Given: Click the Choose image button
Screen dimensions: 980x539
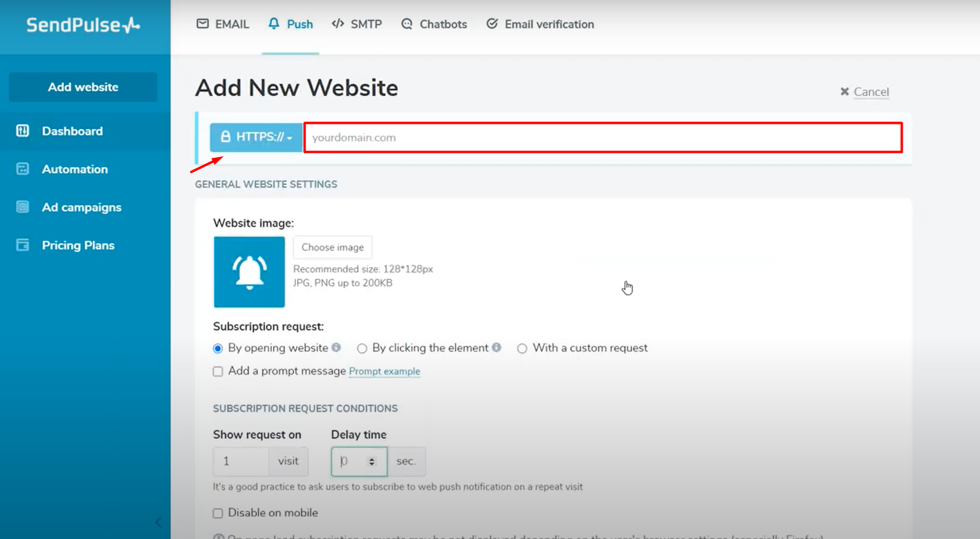Looking at the screenshot, I should pos(333,247).
